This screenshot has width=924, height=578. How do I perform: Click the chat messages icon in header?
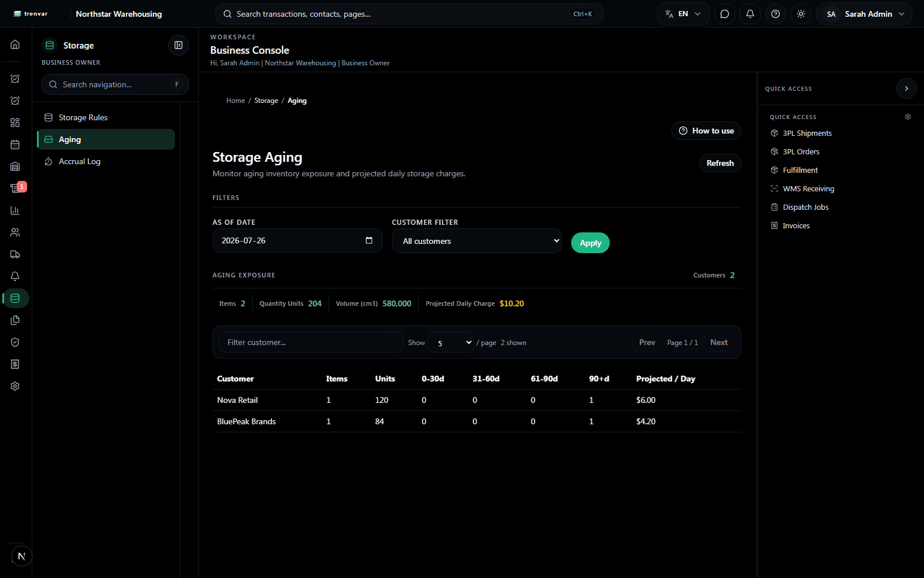pos(725,14)
